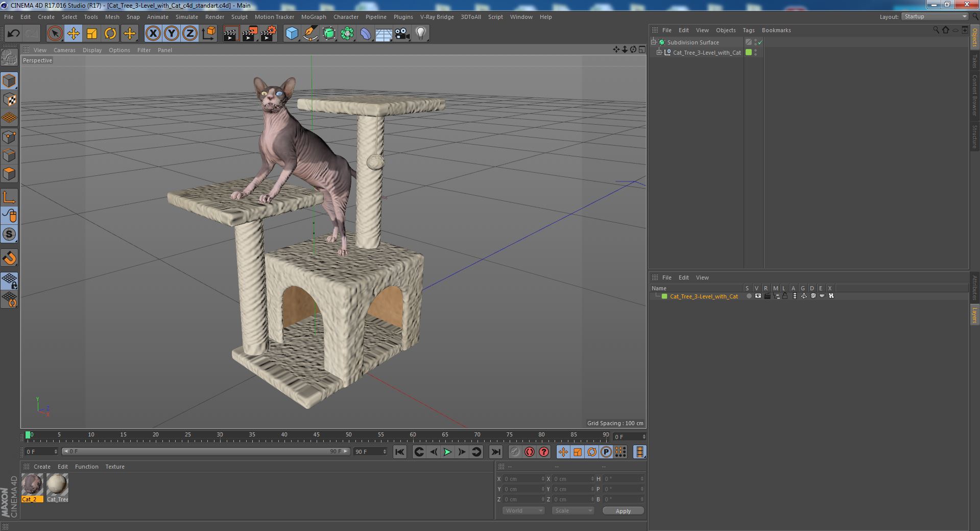This screenshot has width=980, height=531.
Task: Switch to Model mode in left sidebar
Action: (9, 81)
